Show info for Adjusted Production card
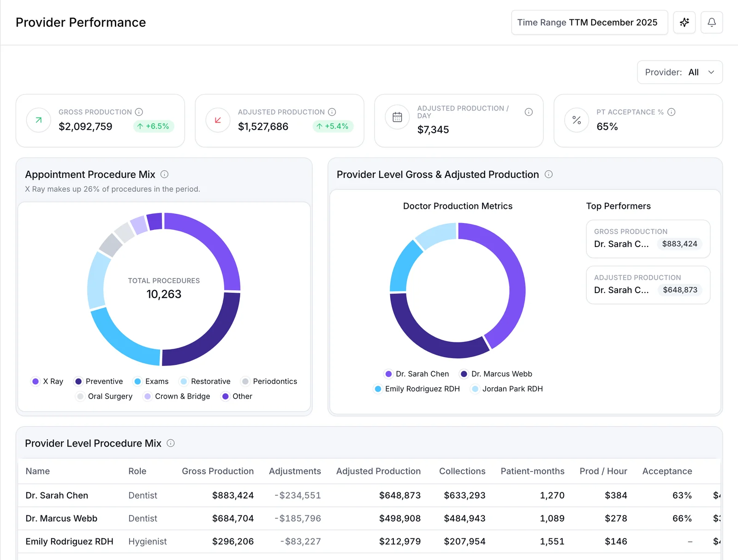 click(332, 112)
